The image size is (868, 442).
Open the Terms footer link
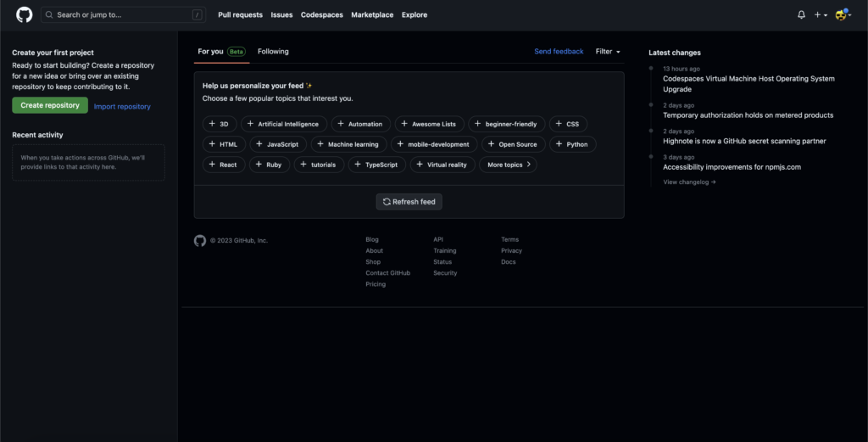[509, 239]
